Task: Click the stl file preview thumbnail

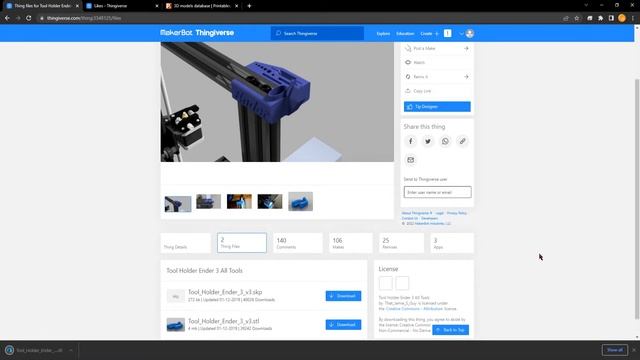Action: coord(176,325)
